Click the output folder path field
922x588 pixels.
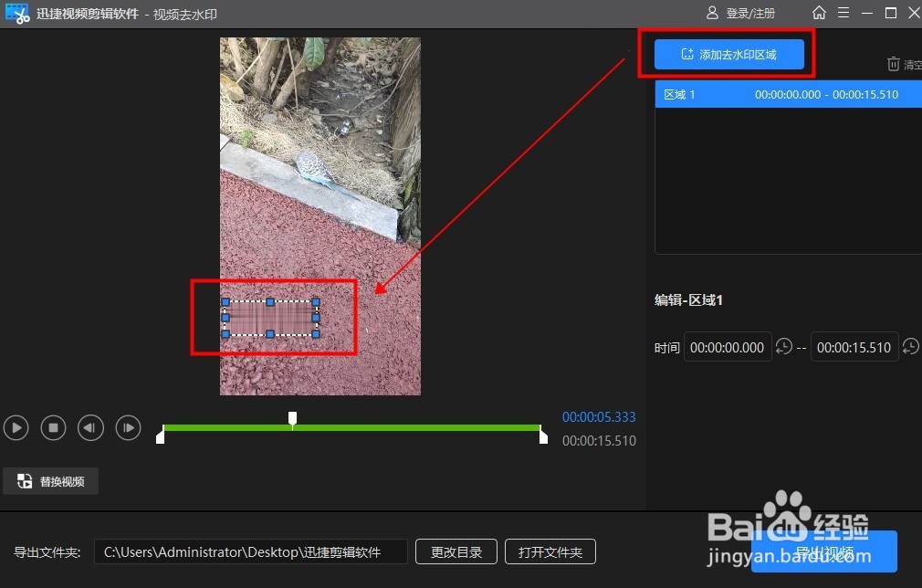coord(251,551)
